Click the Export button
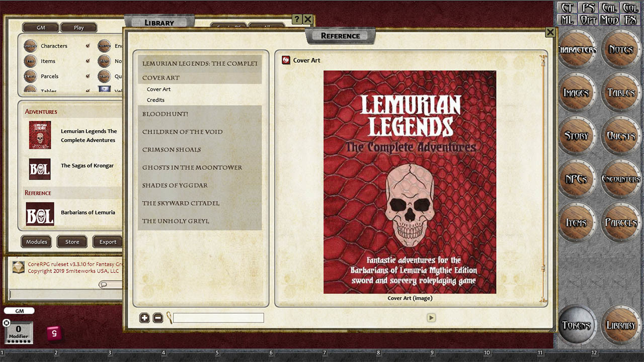644x362 pixels. 107,242
